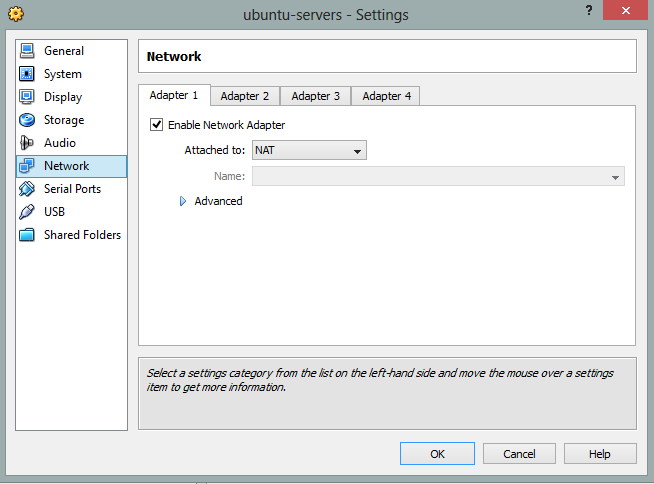The width and height of the screenshot is (654, 484).
Task: Switch to the Adapter 3 tab
Action: point(316,96)
